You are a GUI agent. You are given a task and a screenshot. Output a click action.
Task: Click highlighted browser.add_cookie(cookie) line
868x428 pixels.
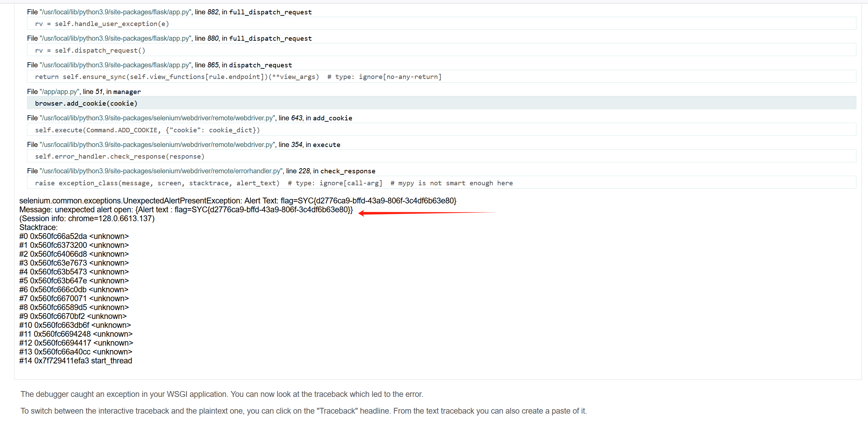pos(86,103)
